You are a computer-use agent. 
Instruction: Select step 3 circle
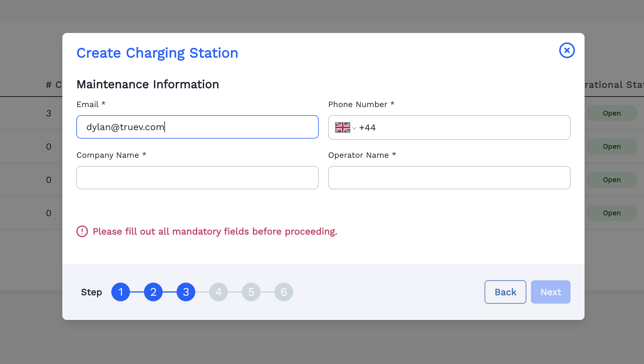point(186,292)
